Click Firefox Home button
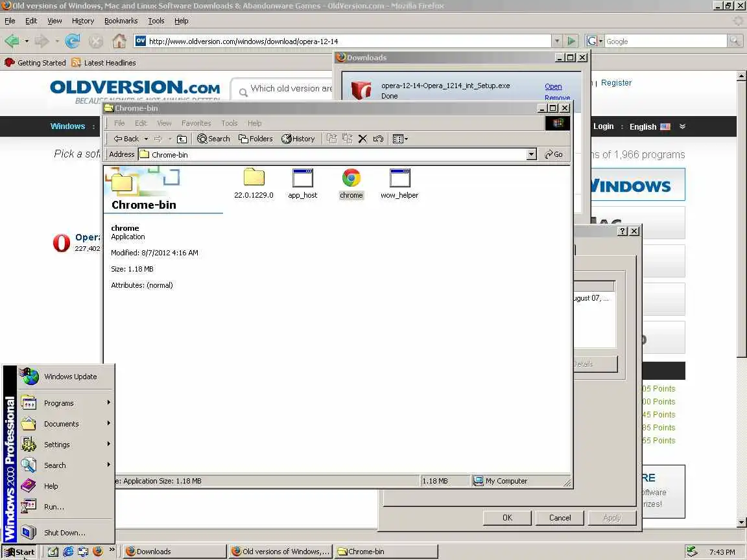This screenshot has width=747, height=560. click(119, 41)
